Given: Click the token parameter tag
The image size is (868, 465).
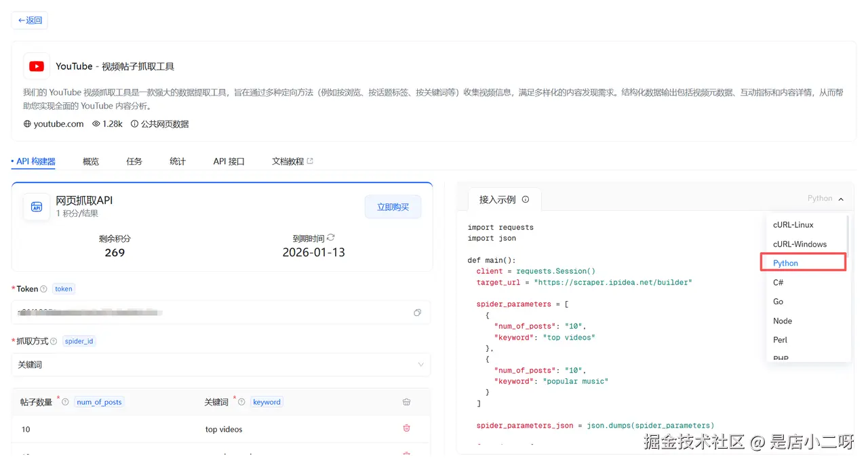Looking at the screenshot, I should pyautogui.click(x=64, y=289).
